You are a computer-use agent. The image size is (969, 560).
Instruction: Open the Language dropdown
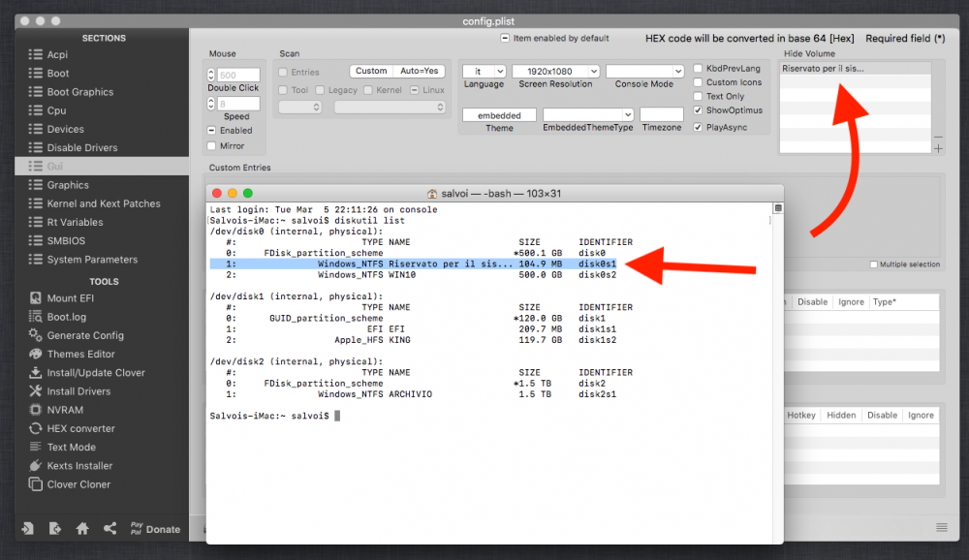point(484,71)
